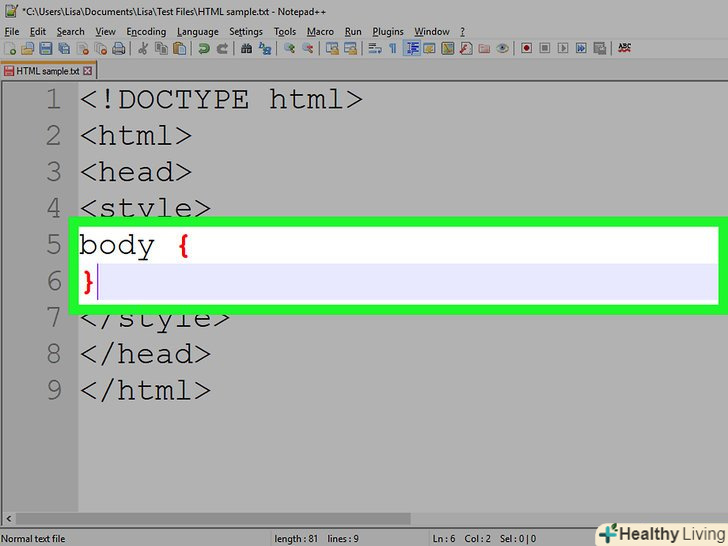This screenshot has width=728, height=546.
Task: Open the Plugins menu
Action: click(388, 32)
